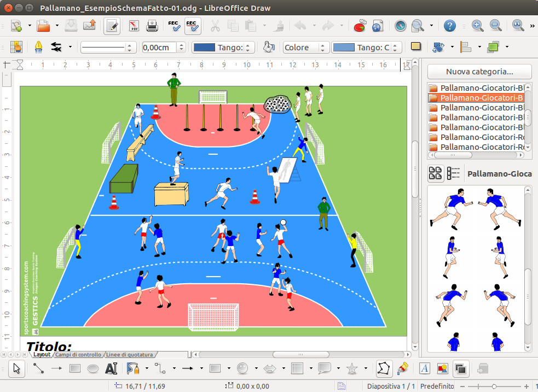Switch to Linee di quotatura tab
This screenshot has height=392, width=538.
tap(130, 355)
